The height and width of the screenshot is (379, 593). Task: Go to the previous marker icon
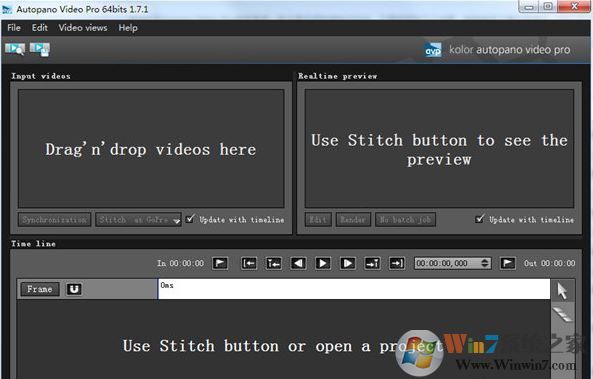click(273, 263)
